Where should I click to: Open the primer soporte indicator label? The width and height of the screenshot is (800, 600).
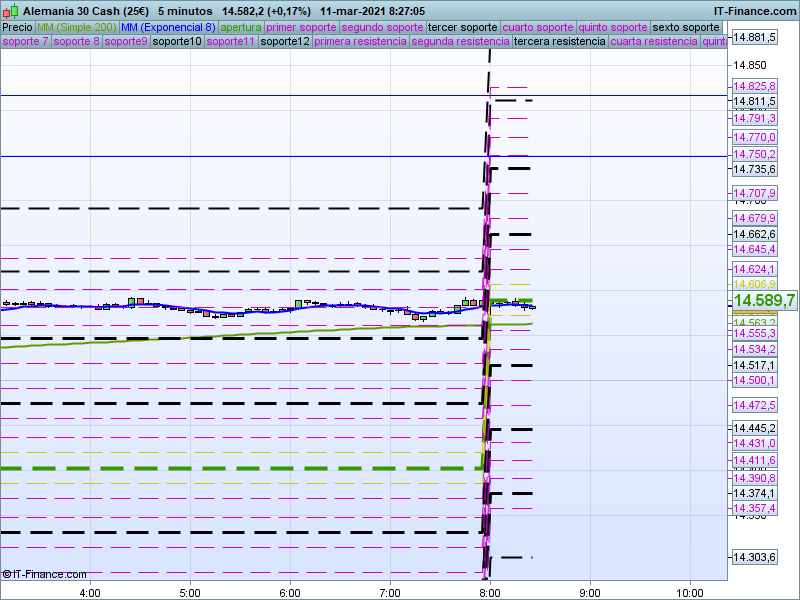301,27
